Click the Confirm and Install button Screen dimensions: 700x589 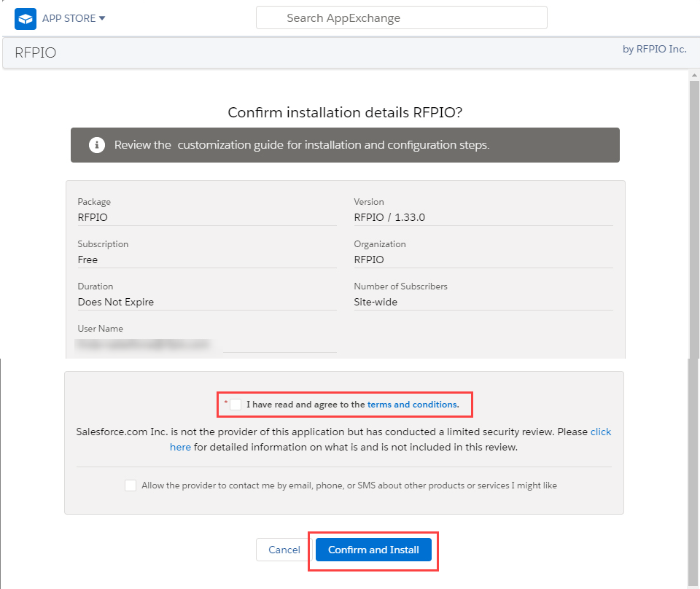click(373, 550)
